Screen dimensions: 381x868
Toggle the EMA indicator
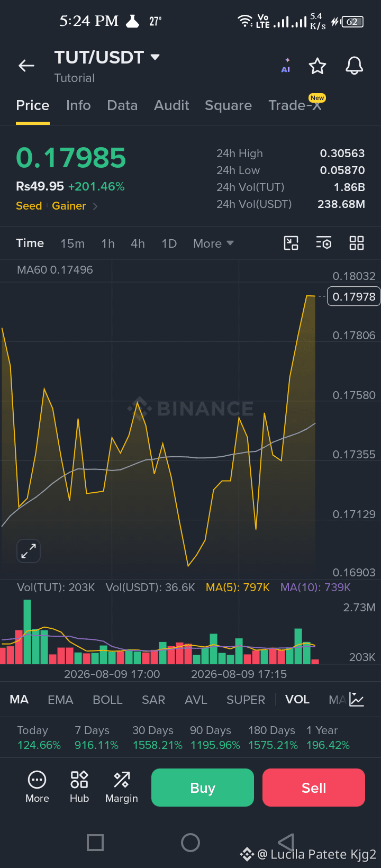pos(60,700)
